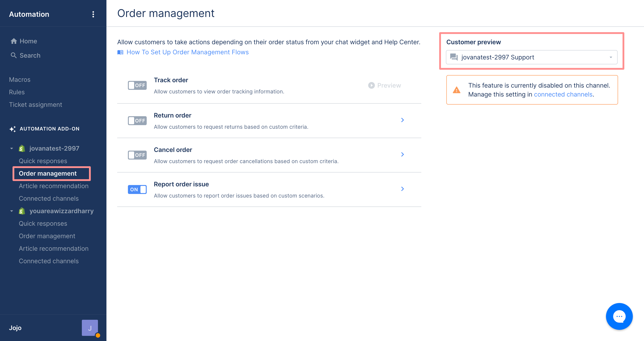Turn on the Cancel order toggle
Viewport: 644px width, 341px height.
pyautogui.click(x=137, y=155)
